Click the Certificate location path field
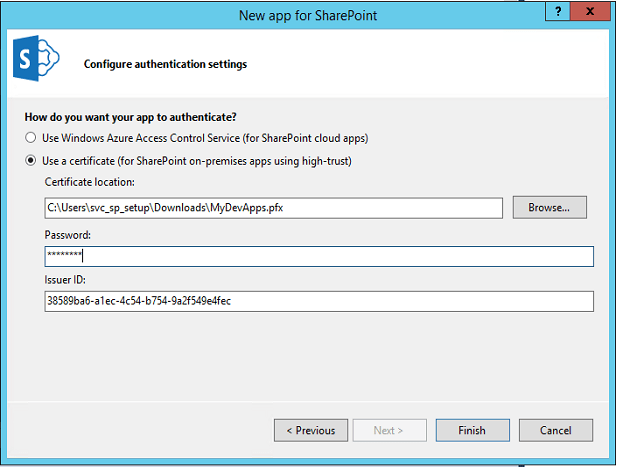618x467 pixels. (x=274, y=208)
